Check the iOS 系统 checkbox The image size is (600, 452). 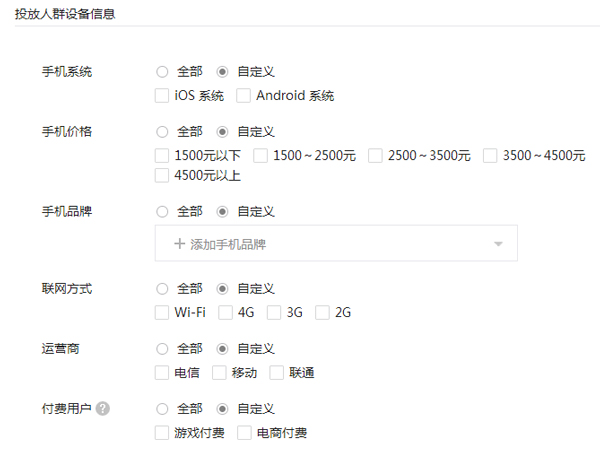(x=162, y=96)
